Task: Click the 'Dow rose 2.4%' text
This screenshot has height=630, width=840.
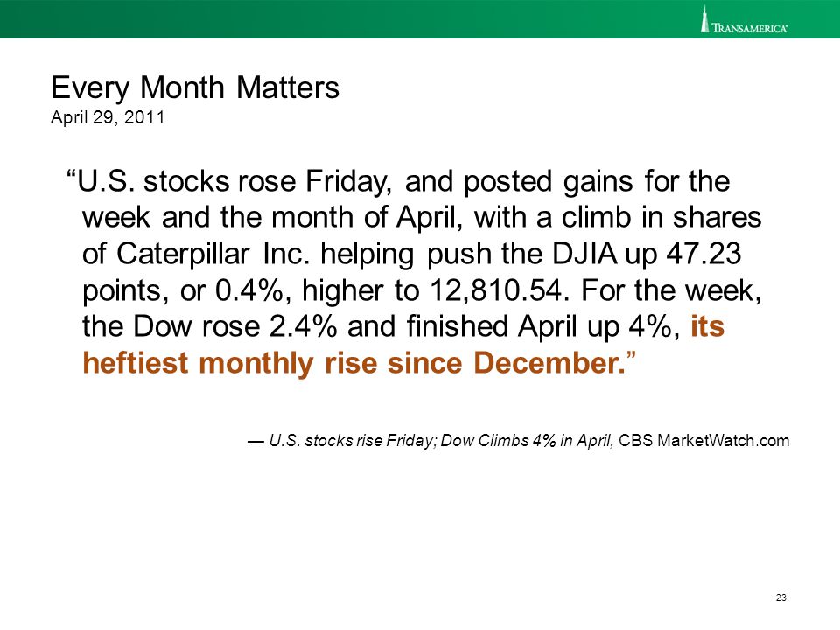Action: 234,326
